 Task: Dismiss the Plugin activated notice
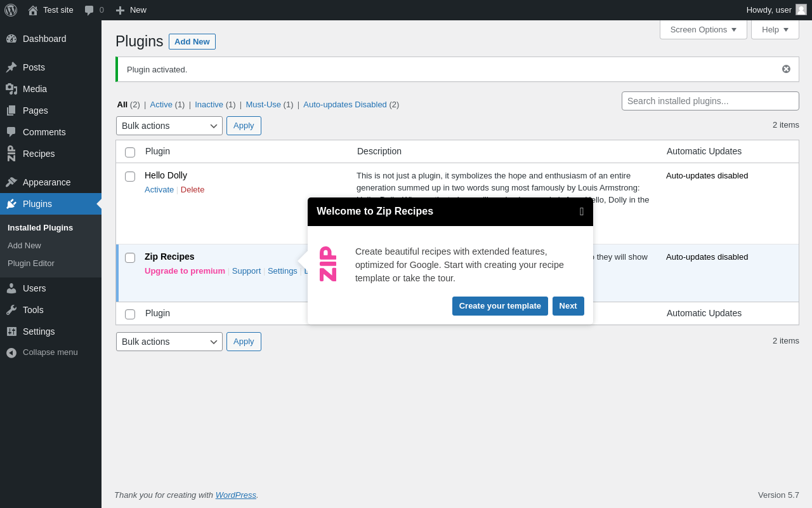[x=786, y=69]
